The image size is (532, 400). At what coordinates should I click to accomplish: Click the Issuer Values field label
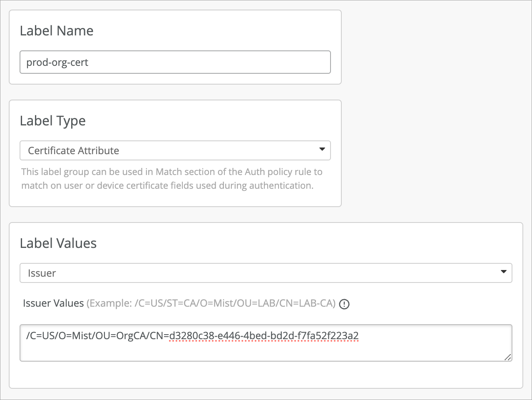point(53,303)
